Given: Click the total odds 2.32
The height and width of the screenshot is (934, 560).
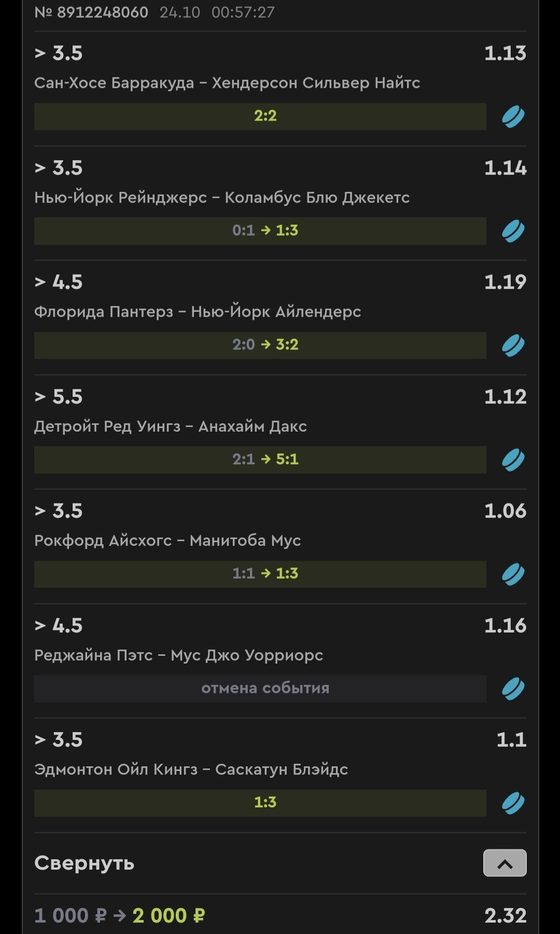Looking at the screenshot, I should pyautogui.click(x=505, y=916).
